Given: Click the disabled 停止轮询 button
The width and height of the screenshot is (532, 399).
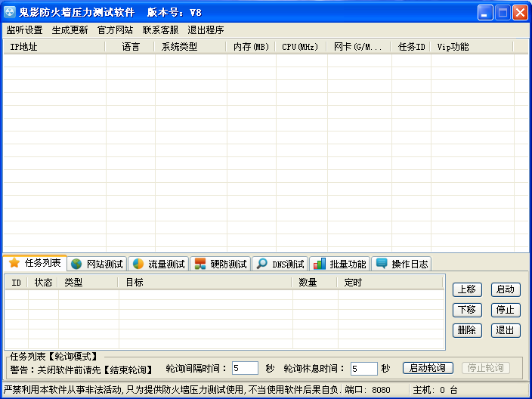Looking at the screenshot, I should pyautogui.click(x=486, y=368).
